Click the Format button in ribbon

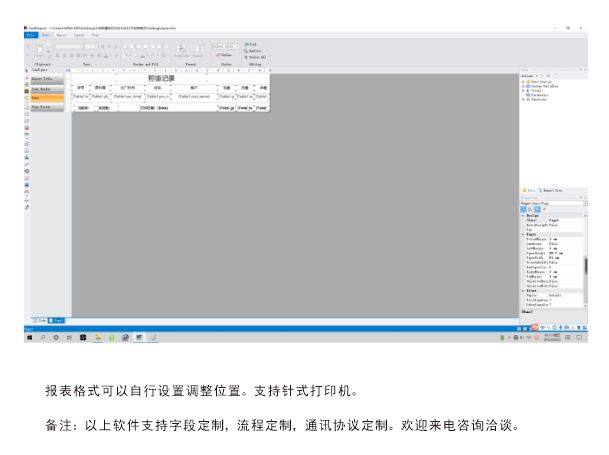198,51
